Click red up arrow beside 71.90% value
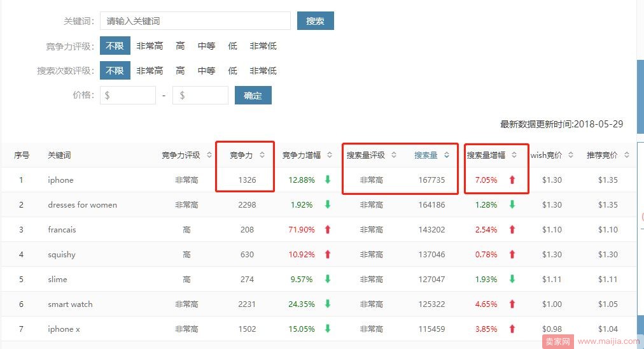 pos(328,229)
